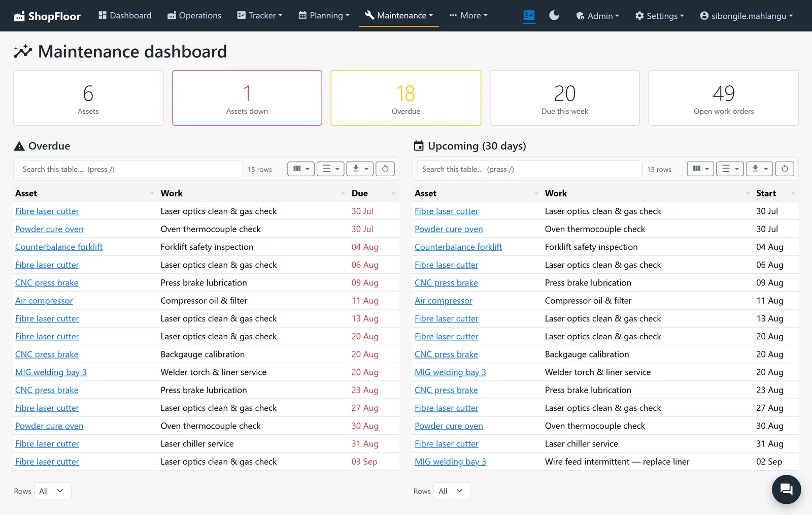Open Asset column filter in Upcoming table
Screen dimensions: 812x515
(x=536, y=194)
